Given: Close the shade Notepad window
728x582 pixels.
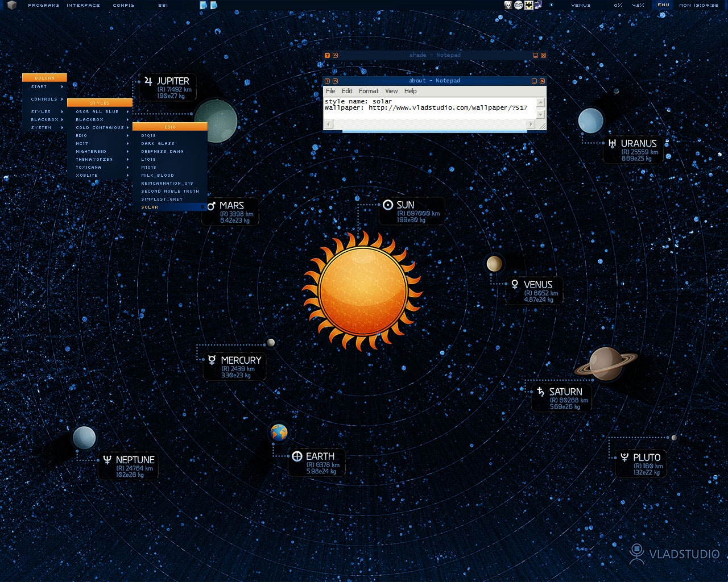Looking at the screenshot, I should pyautogui.click(x=543, y=55).
